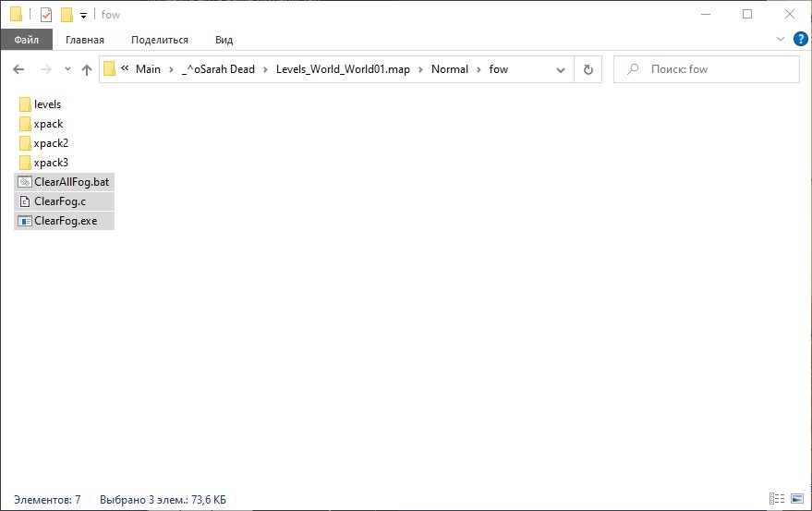Click the New folder icon in title bar
This screenshot has width=812, height=511.
[67, 15]
